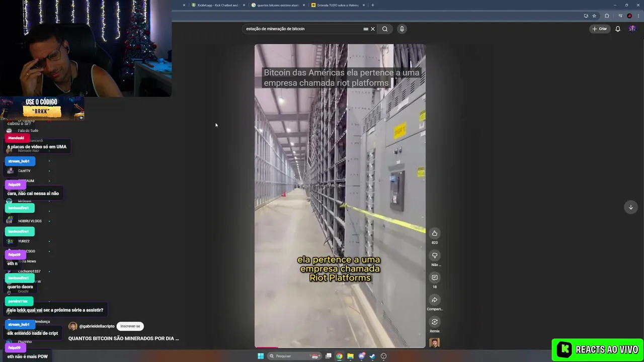Click 'USE O CÓDIGO BRKK' banner
This screenshot has height=362, width=644.
click(x=42, y=108)
